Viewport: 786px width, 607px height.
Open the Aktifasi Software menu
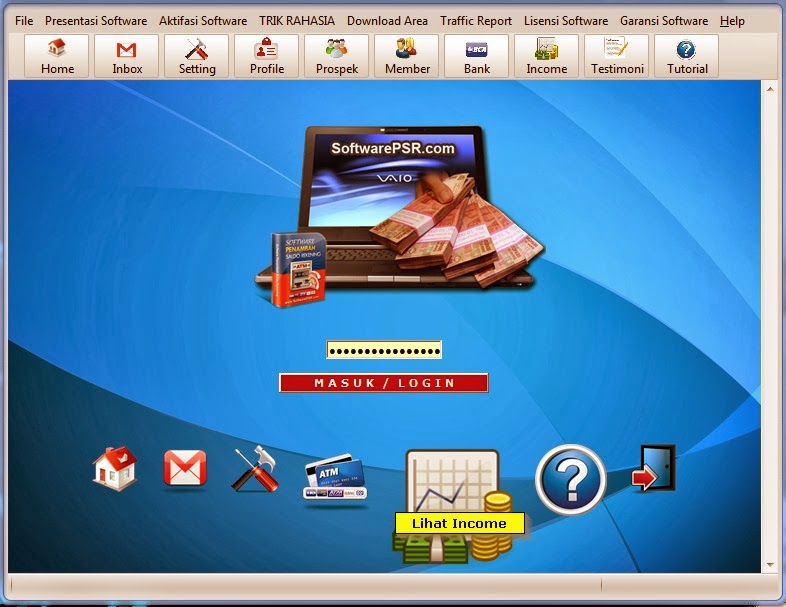click(x=203, y=21)
